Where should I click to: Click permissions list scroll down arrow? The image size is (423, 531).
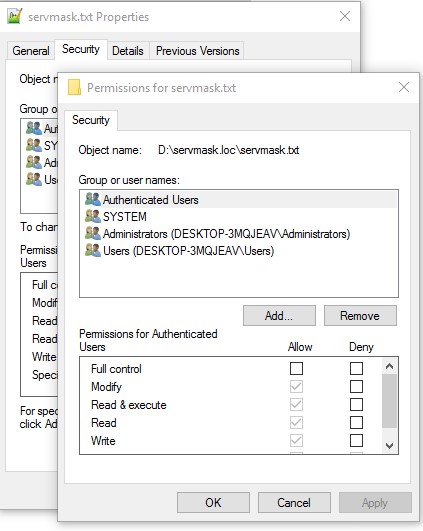coord(389,446)
